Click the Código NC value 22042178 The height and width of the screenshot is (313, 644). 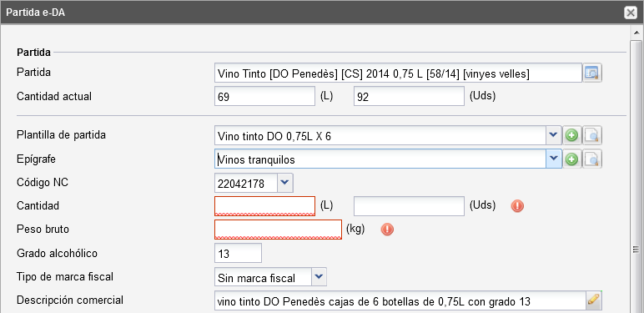click(246, 183)
